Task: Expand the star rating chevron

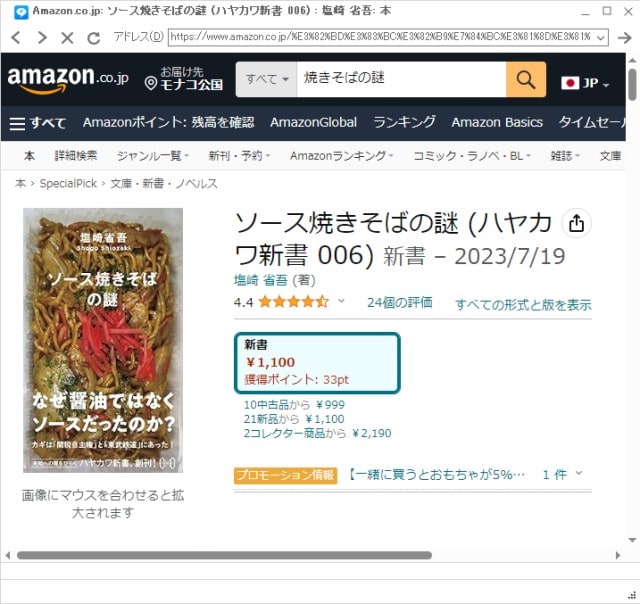Action: (341, 301)
